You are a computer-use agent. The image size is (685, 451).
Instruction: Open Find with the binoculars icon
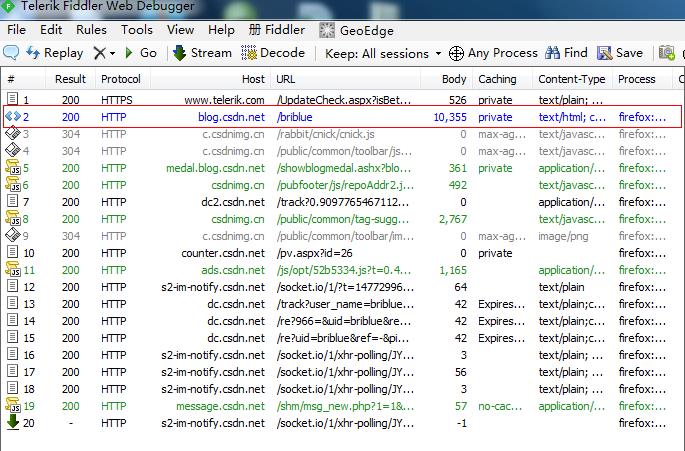click(566, 53)
